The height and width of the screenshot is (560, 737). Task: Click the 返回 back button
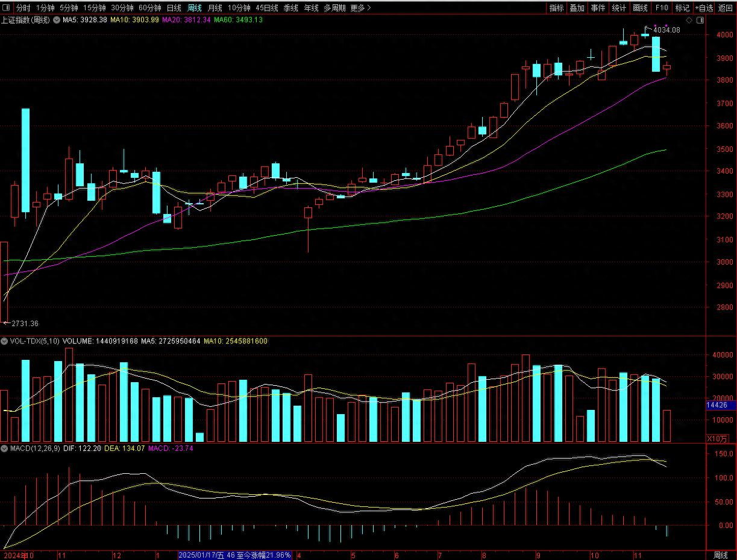[726, 8]
